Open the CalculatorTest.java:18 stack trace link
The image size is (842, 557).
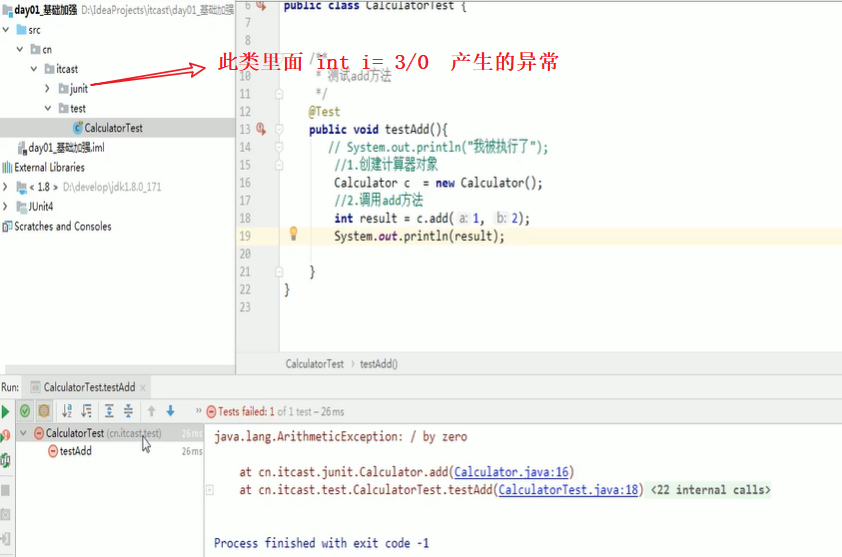click(x=568, y=490)
